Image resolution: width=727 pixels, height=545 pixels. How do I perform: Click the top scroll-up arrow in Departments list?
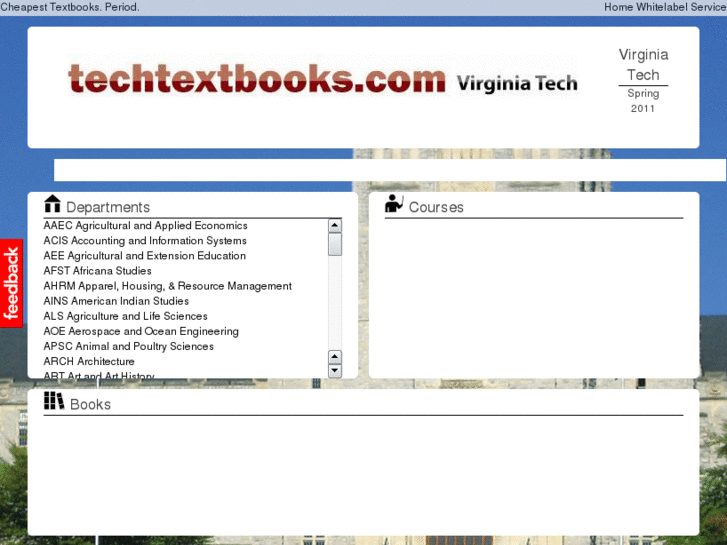coord(335,226)
